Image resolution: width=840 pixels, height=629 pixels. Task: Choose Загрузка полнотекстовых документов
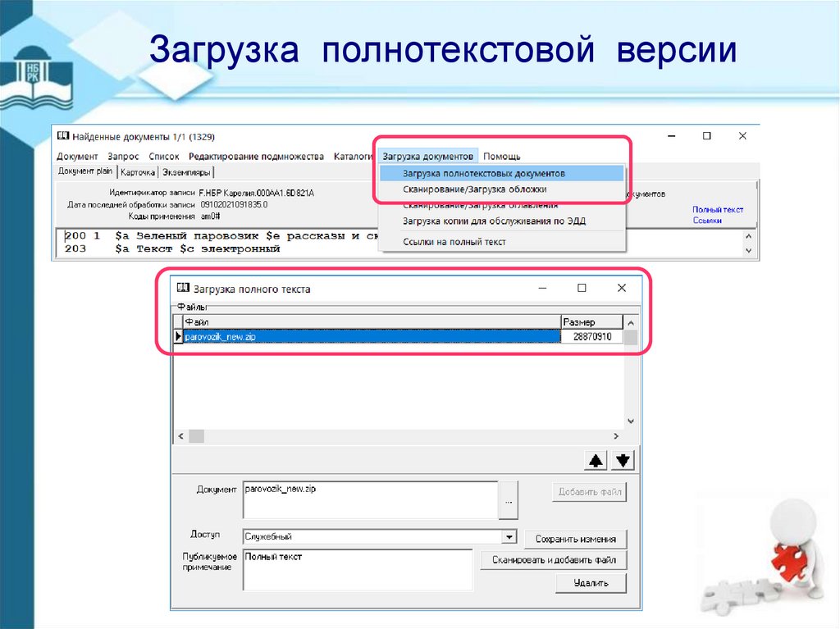coord(501,174)
